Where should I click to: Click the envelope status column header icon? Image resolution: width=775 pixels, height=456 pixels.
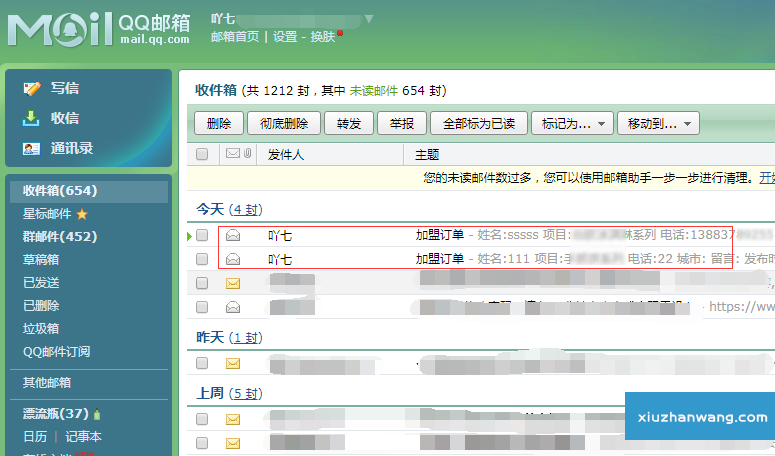click(x=233, y=154)
